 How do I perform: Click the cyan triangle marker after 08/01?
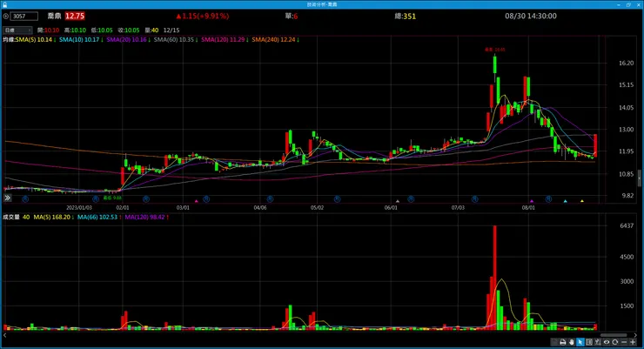565,201
